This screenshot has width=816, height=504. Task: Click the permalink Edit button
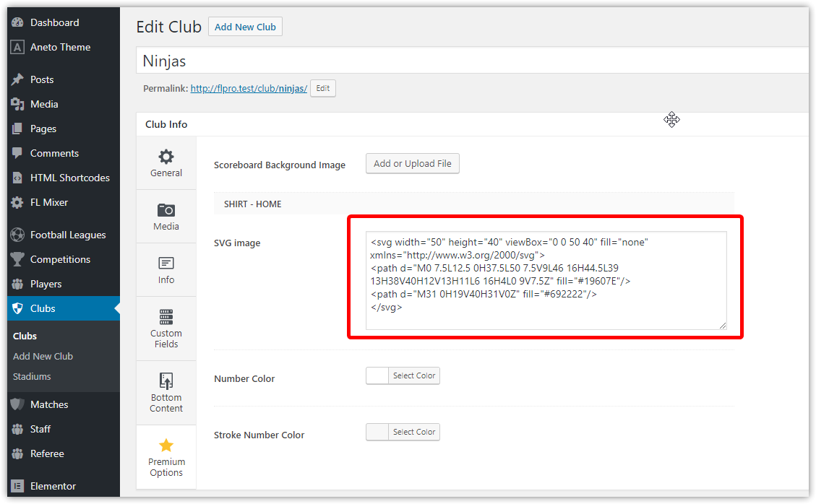(x=323, y=88)
